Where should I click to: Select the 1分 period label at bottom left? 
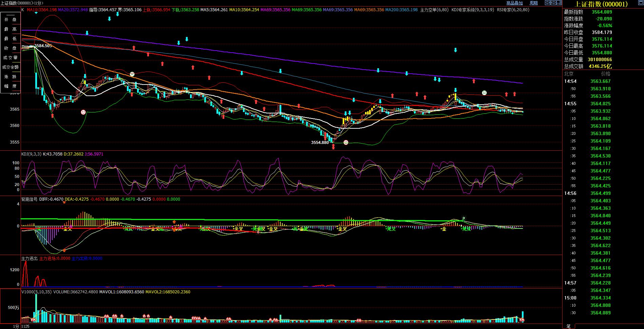tap(16, 326)
